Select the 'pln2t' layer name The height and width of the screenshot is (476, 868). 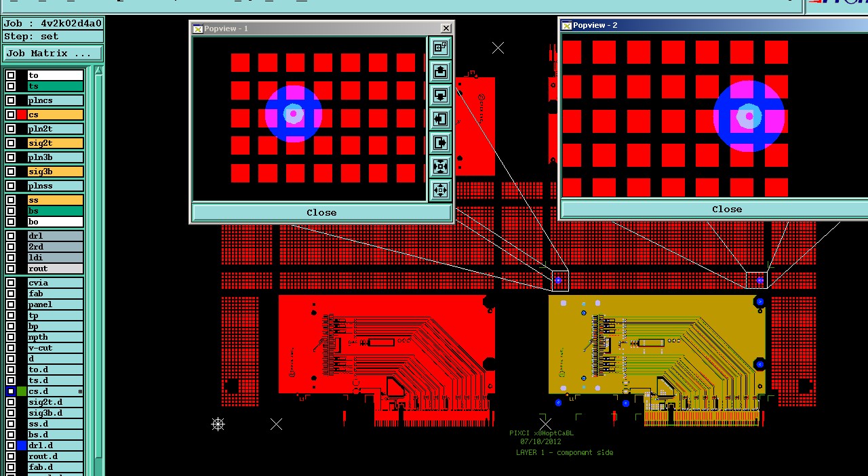56,129
